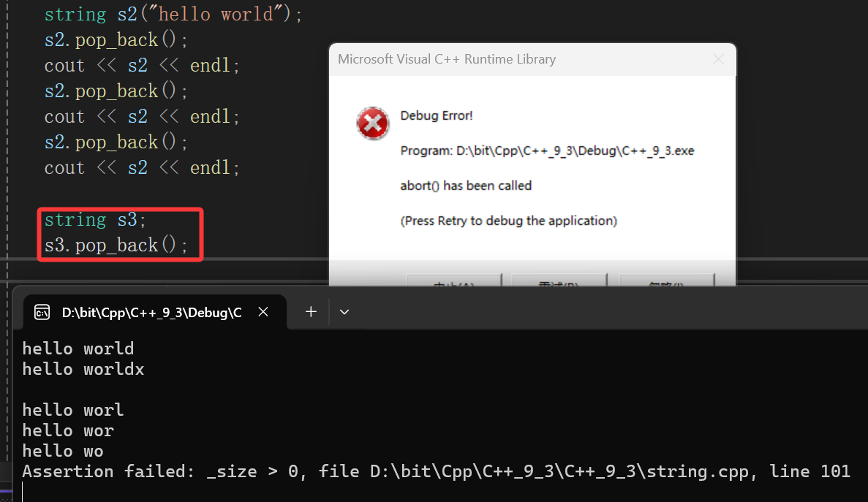Close the D:\bit\Cpp\C++_9_3\Debug\C terminal tab
The height and width of the screenshot is (502, 868).
(x=263, y=312)
